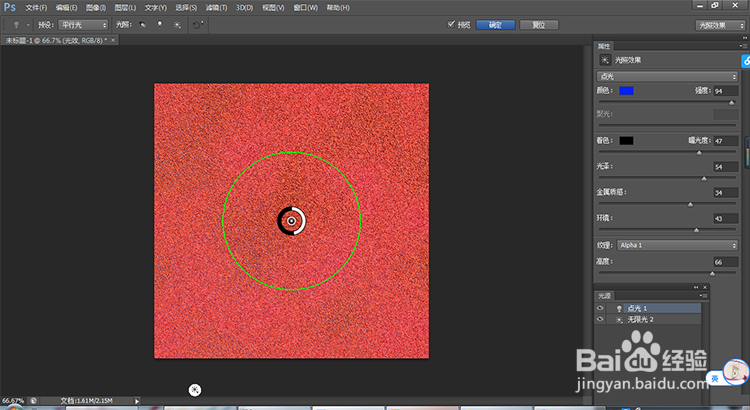Open the 纹理 texture dropdown Alpha 1
Viewport: 750px width, 410px height.
point(677,245)
